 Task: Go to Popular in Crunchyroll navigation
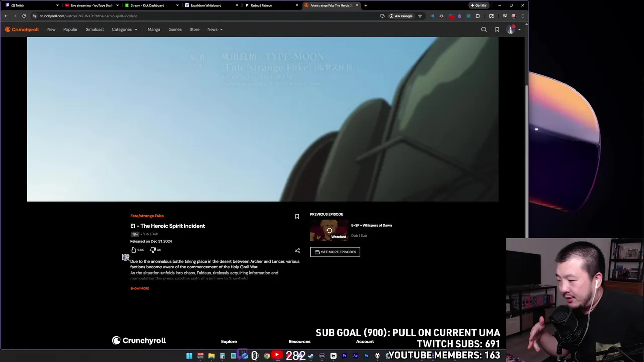(x=70, y=29)
